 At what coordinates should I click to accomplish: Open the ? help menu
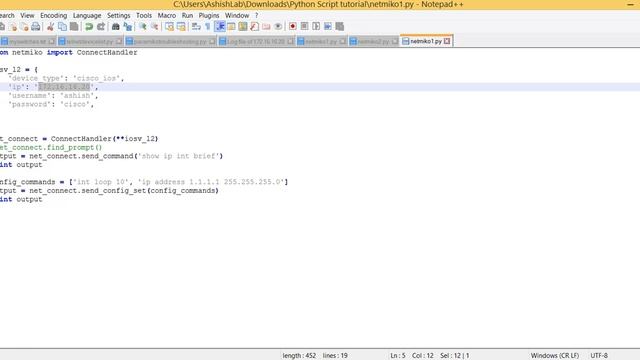[x=256, y=16]
